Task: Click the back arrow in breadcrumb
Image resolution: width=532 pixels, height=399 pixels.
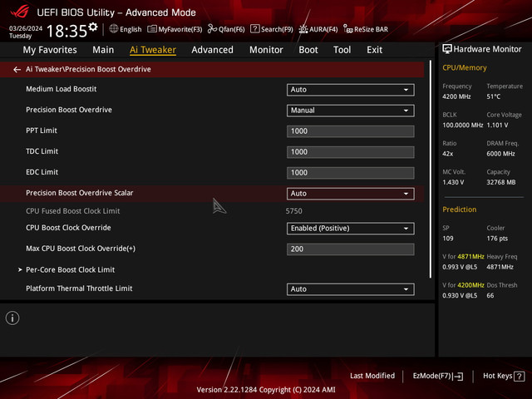Action: point(17,70)
